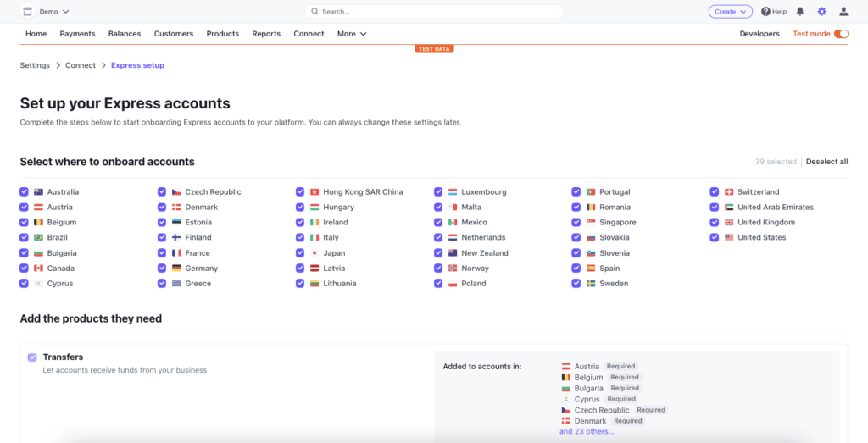Viewport: 868px width, 443px height.
Task: Expand the More menu
Action: click(x=352, y=34)
